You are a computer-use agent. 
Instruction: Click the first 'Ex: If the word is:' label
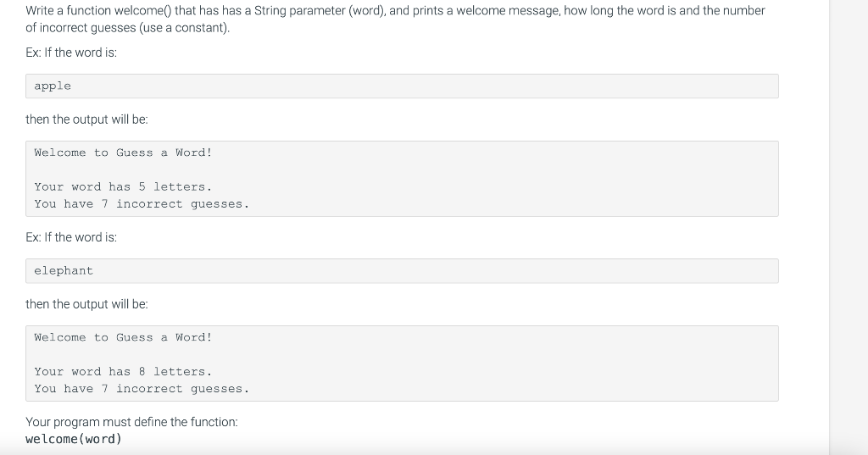click(71, 53)
